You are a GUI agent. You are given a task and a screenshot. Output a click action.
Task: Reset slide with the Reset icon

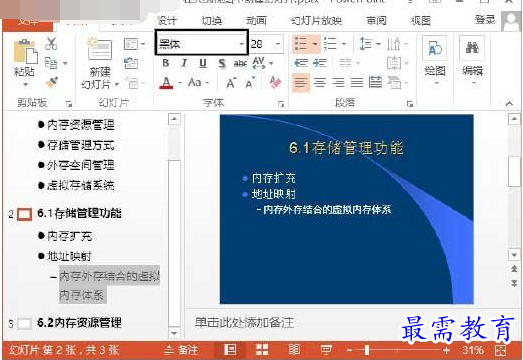131,63
